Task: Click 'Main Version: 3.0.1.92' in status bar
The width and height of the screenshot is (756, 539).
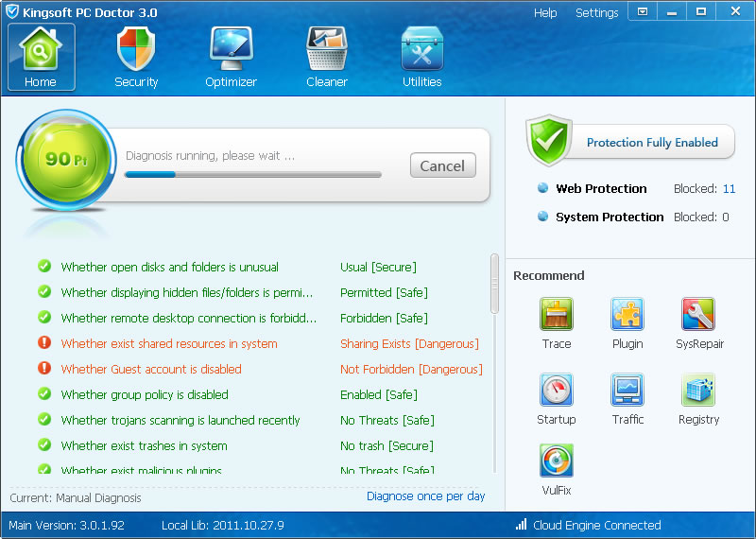Action: click(66, 525)
